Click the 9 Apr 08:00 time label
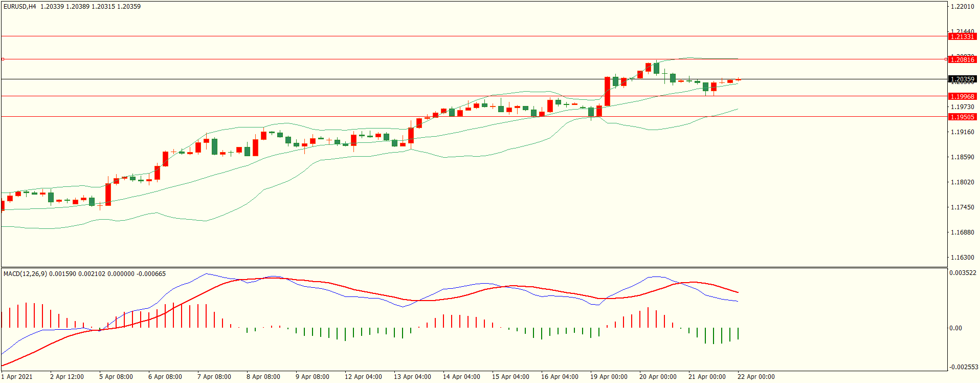980x383 pixels. (313, 377)
